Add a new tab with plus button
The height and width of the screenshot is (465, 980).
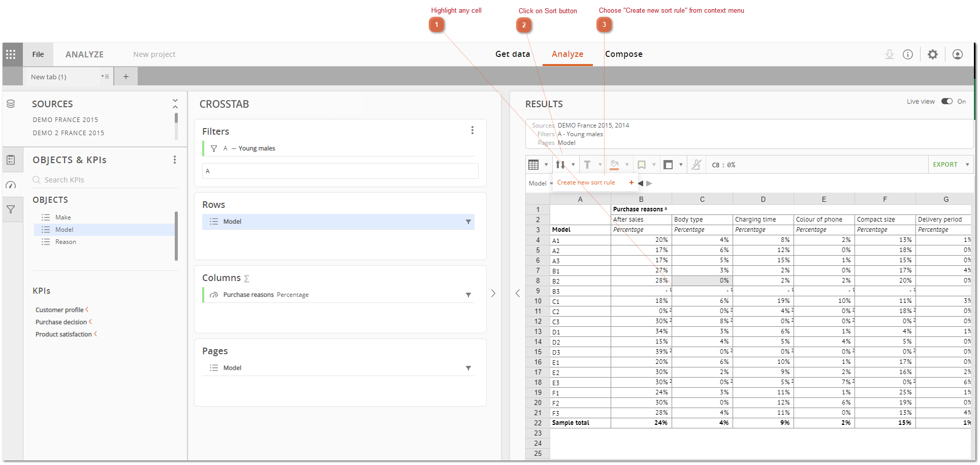[x=126, y=77]
